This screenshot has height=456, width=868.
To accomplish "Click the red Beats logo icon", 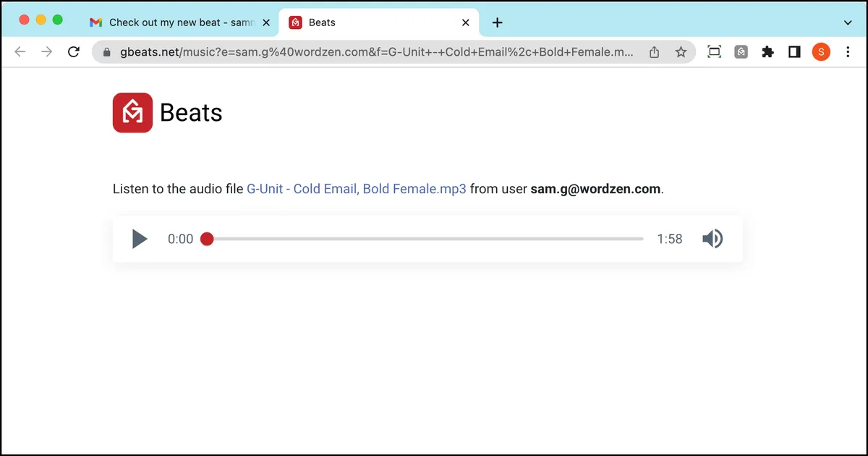I will 132,112.
